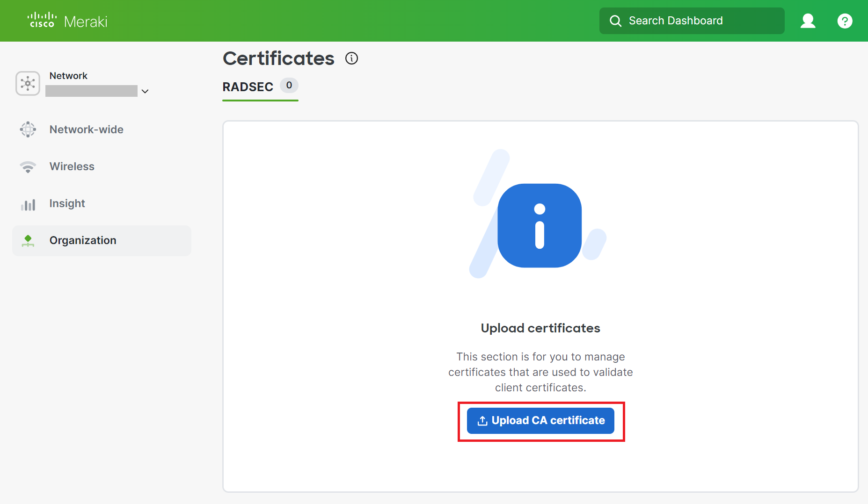Click the Insight bar chart icon
Viewport: 868px width, 504px height.
(x=28, y=204)
